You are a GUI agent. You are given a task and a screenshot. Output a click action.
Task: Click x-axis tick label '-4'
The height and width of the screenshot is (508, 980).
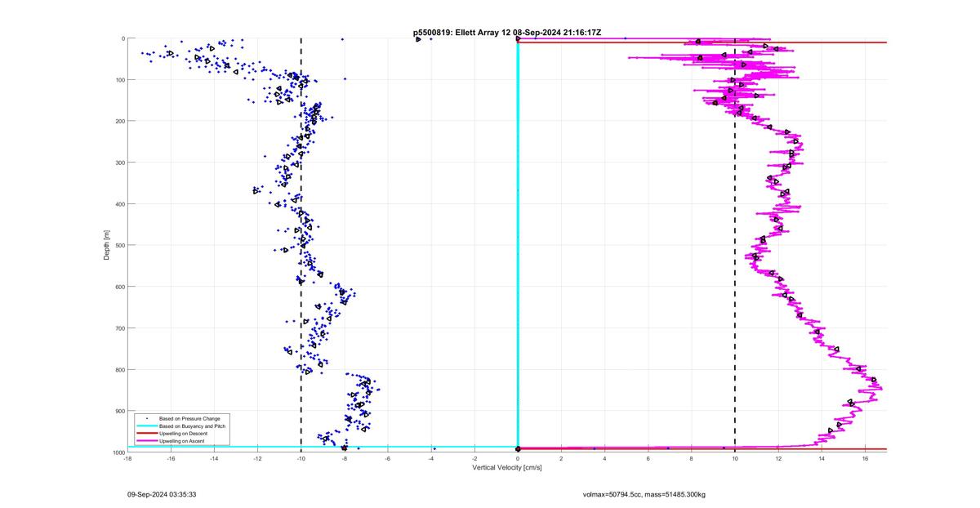point(430,459)
